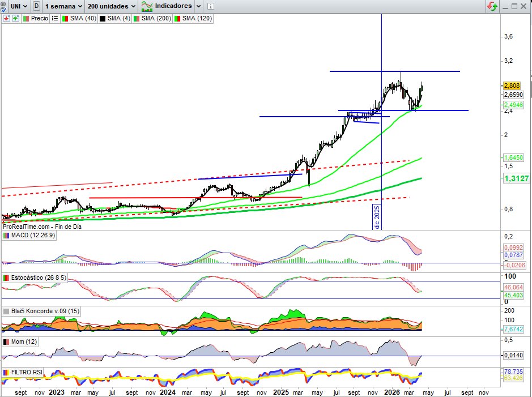This screenshot has width=532, height=397.
Task: Click the Koncorde panel gray icon
Action: 6,311
